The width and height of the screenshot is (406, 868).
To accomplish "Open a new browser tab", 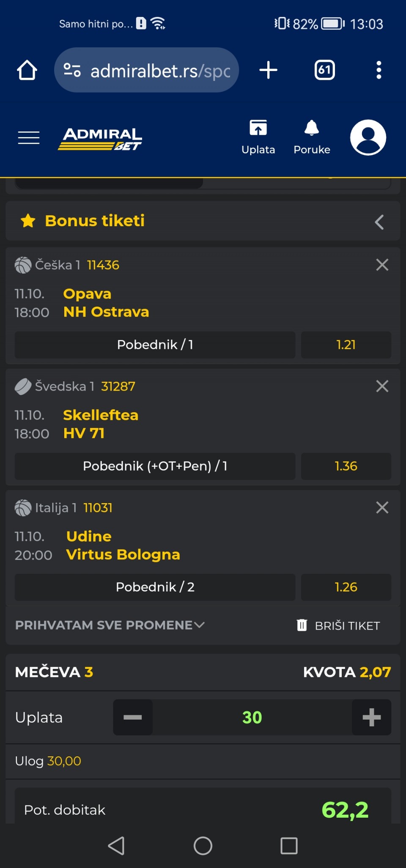I will pyautogui.click(x=268, y=70).
